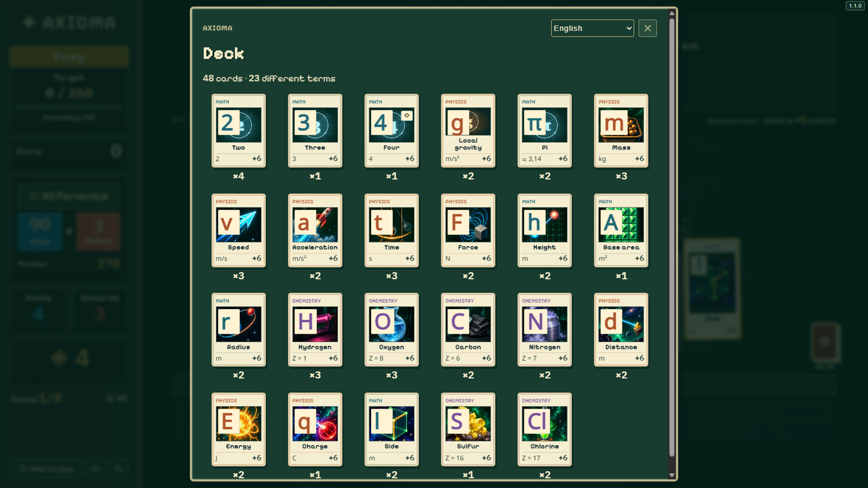Click the scrollbar up arrow
The height and width of the screenshot is (488, 868).
click(672, 13)
